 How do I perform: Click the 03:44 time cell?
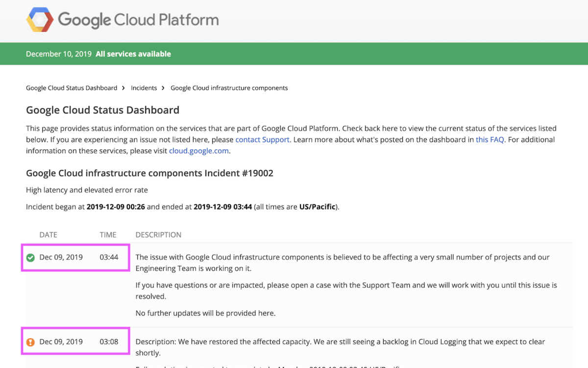tap(109, 257)
